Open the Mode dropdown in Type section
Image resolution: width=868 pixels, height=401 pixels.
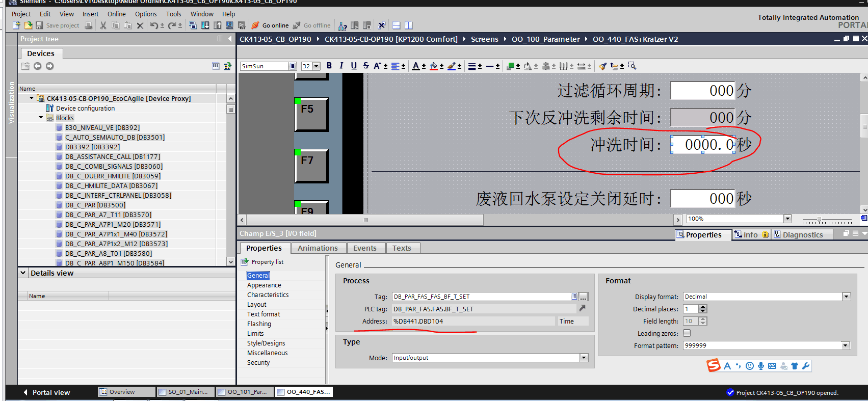point(584,358)
